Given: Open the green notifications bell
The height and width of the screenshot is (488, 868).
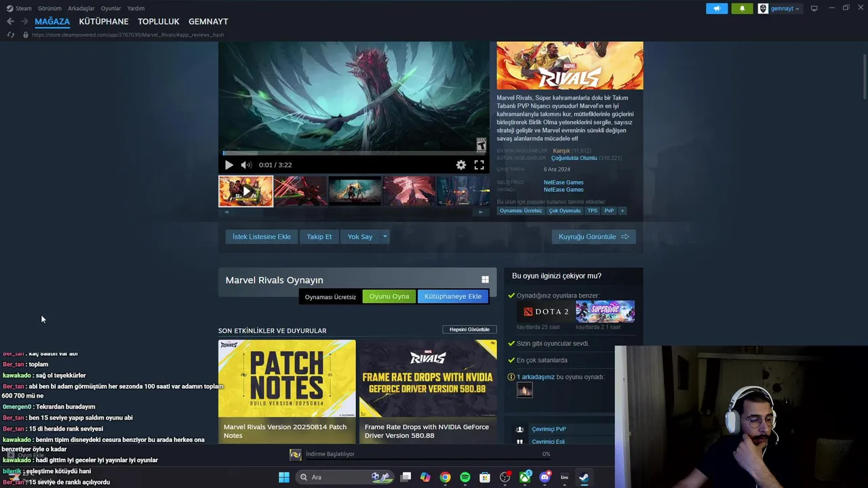Looking at the screenshot, I should [742, 8].
